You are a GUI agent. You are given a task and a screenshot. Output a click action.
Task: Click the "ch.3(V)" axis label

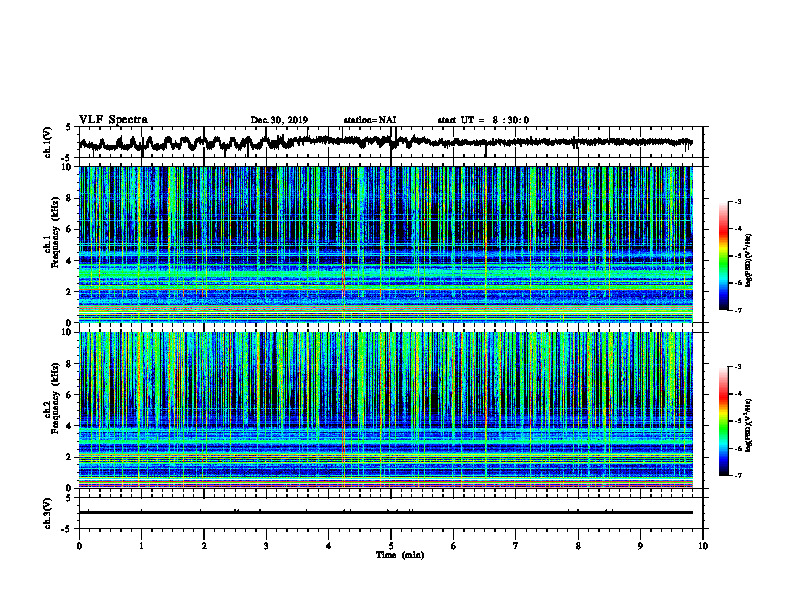point(48,513)
